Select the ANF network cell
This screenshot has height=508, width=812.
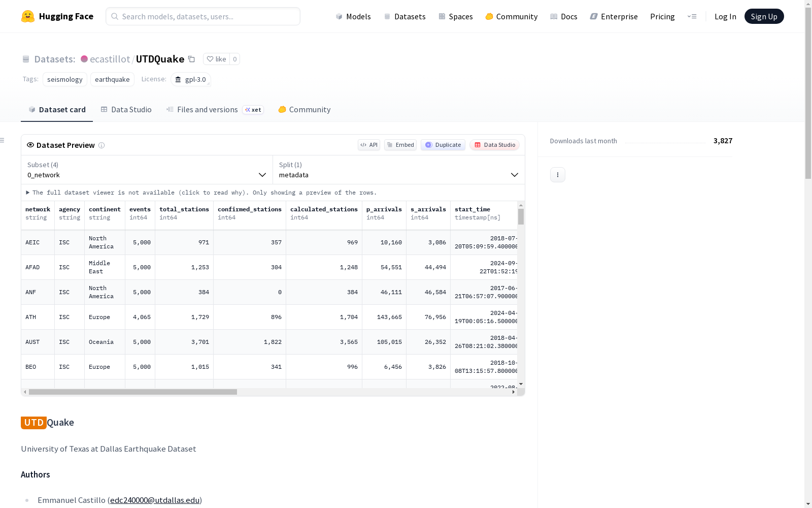38,292
